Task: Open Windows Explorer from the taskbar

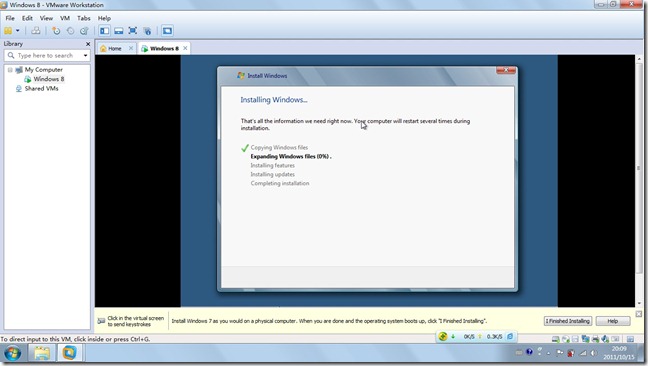Action: tap(42, 354)
